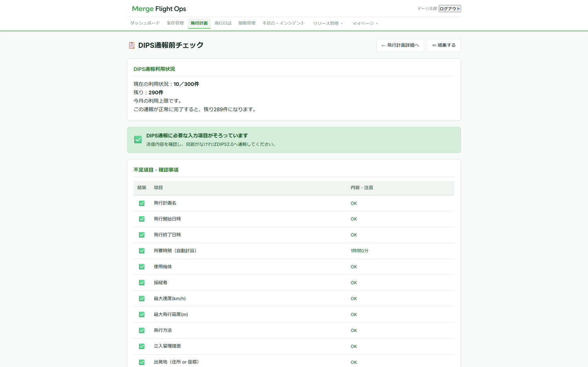The image size is (588, 367).
Task: Click the check icon for 飛行終了日時
Action: click(x=142, y=235)
